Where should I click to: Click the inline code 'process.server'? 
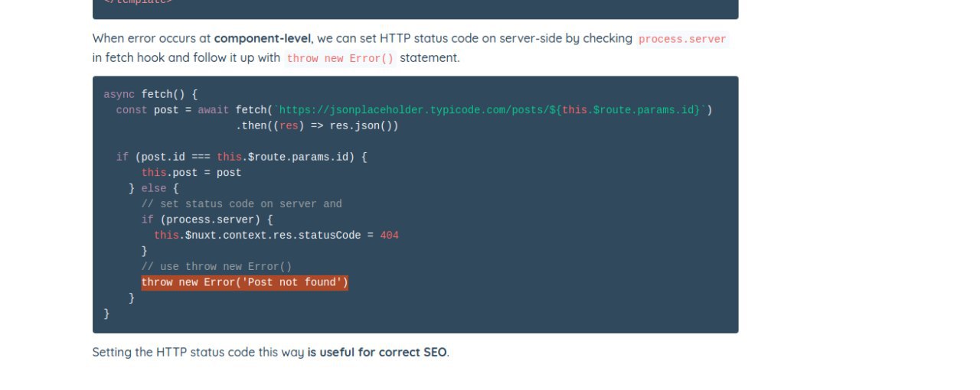point(682,39)
